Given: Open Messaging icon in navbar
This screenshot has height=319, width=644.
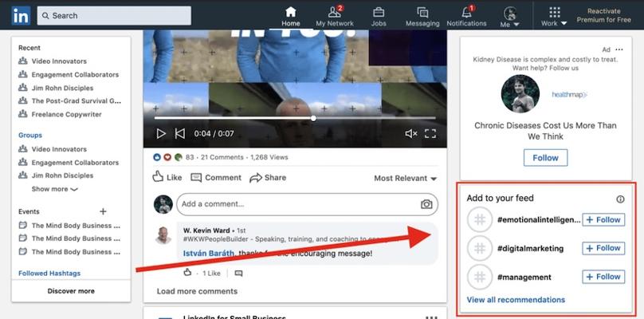Looking at the screenshot, I should click(x=422, y=12).
